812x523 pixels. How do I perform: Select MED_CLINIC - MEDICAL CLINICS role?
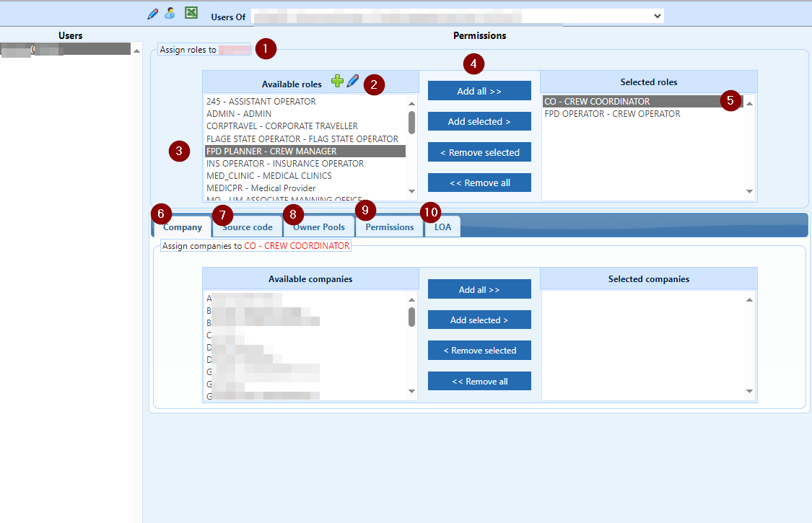269,176
